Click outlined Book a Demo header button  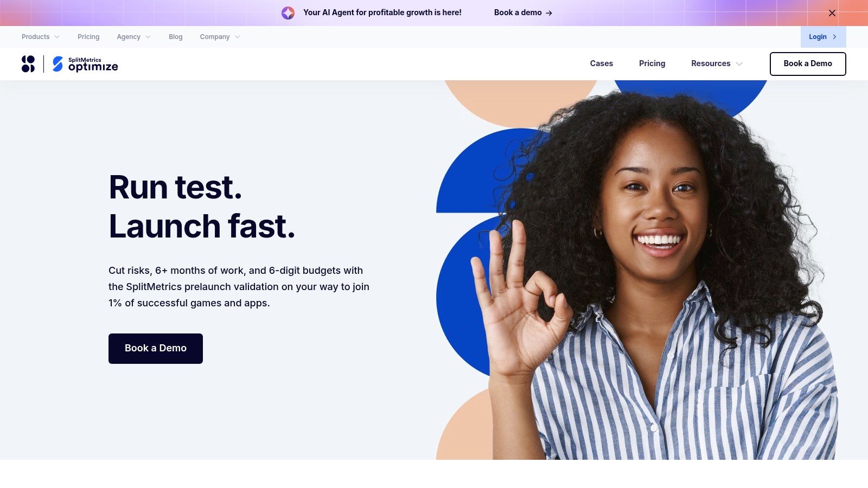coord(808,64)
